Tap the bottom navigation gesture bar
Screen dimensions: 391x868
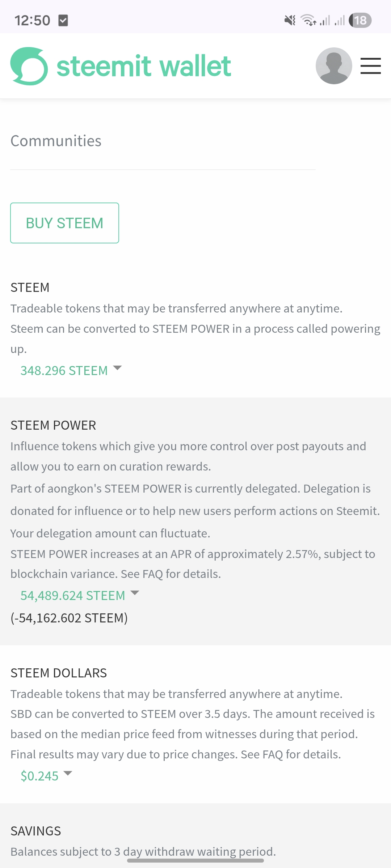(195, 861)
